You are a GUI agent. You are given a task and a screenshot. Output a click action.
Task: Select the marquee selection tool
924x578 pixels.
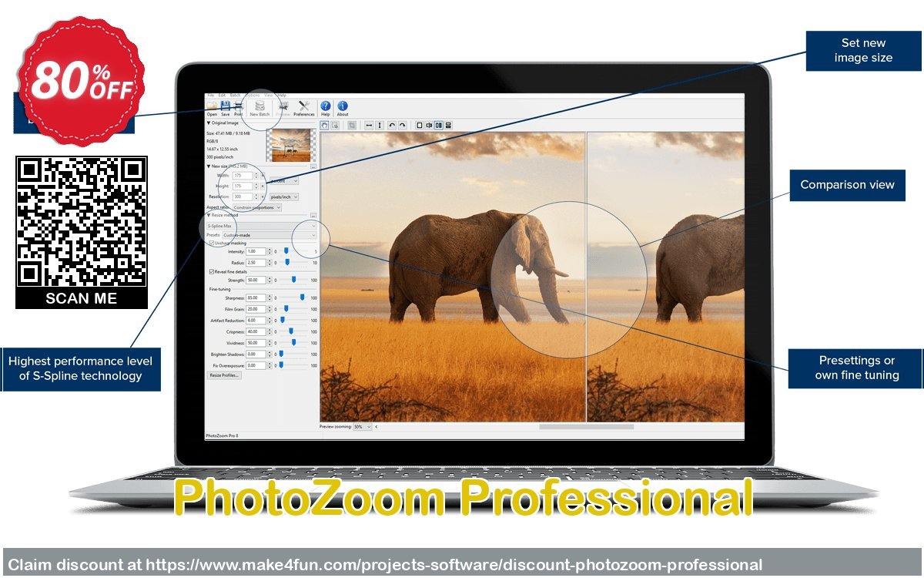335,126
